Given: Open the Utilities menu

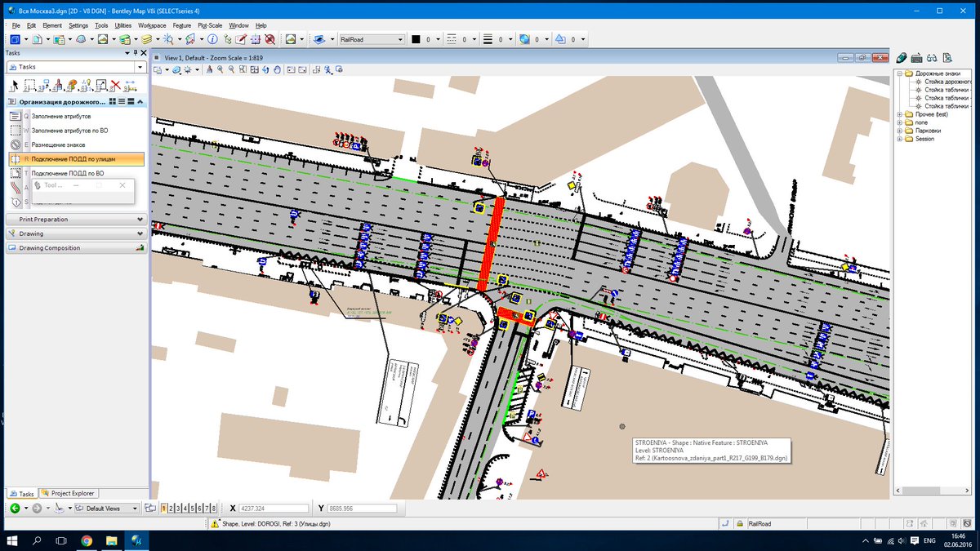Looking at the screenshot, I should pos(122,25).
